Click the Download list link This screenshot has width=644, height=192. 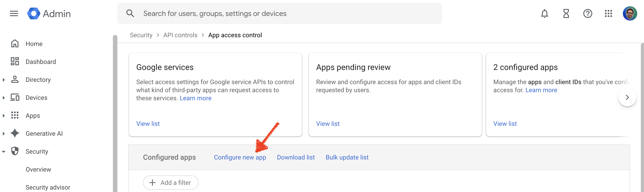pyautogui.click(x=296, y=157)
